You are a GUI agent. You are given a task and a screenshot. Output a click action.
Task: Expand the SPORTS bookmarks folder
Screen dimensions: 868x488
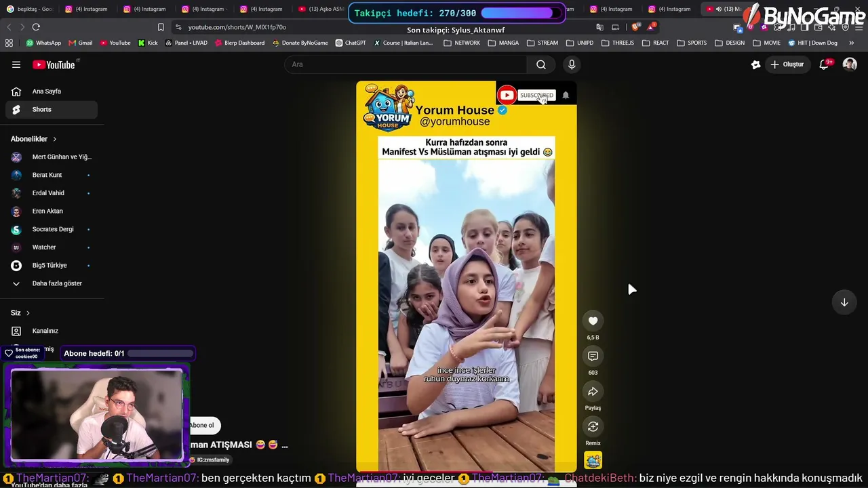click(691, 43)
